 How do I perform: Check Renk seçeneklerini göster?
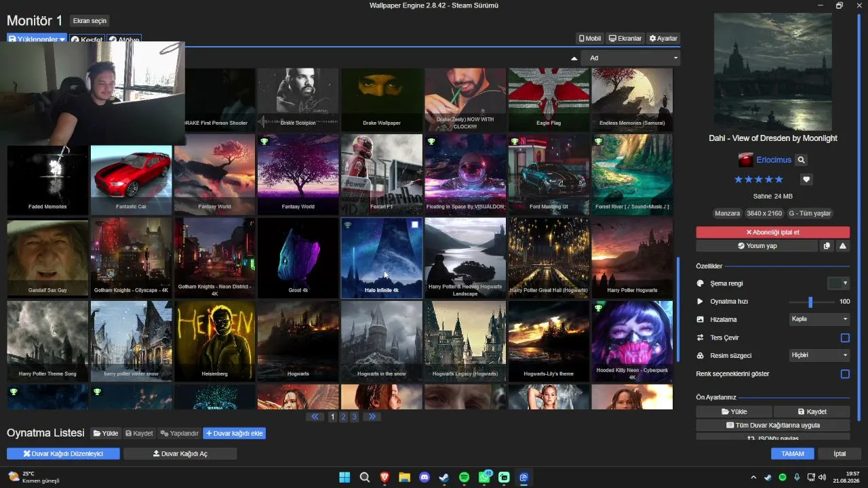point(845,374)
